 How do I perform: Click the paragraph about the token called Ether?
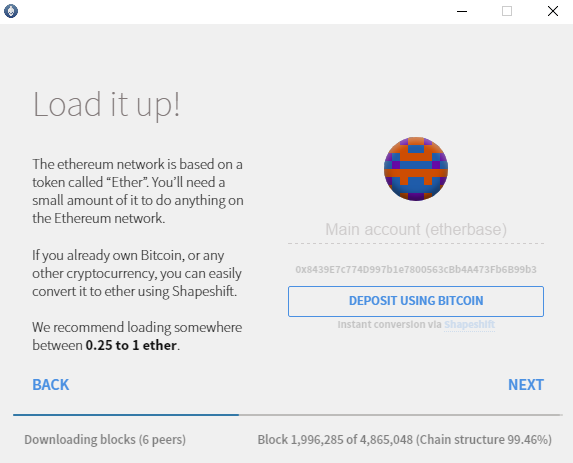pos(138,191)
